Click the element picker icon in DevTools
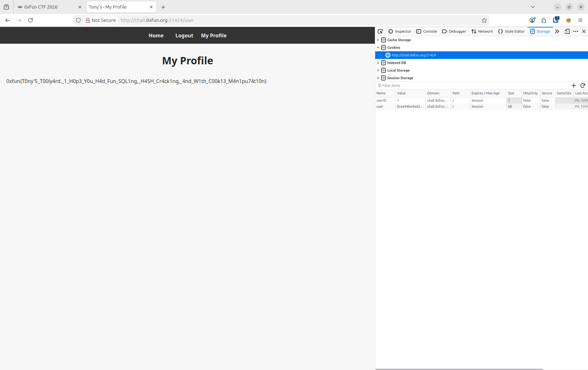The width and height of the screenshot is (588, 370). tap(380, 31)
